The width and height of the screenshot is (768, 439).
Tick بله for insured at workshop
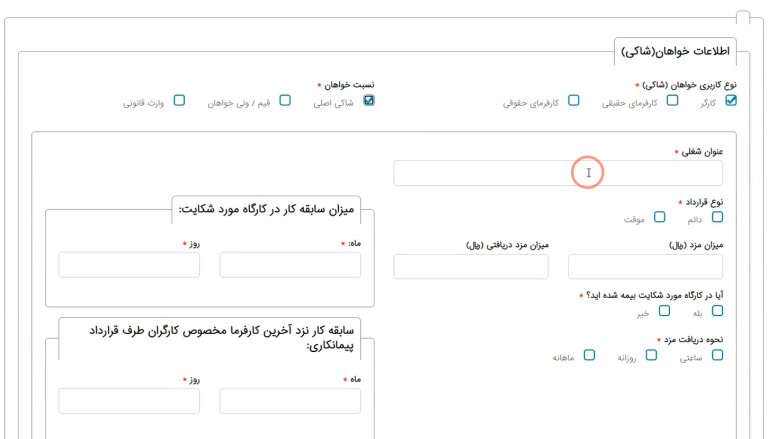point(717,311)
